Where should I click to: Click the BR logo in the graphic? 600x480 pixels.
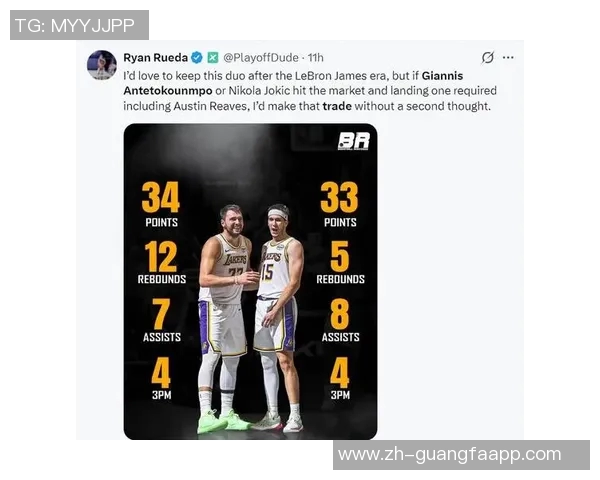click(354, 141)
